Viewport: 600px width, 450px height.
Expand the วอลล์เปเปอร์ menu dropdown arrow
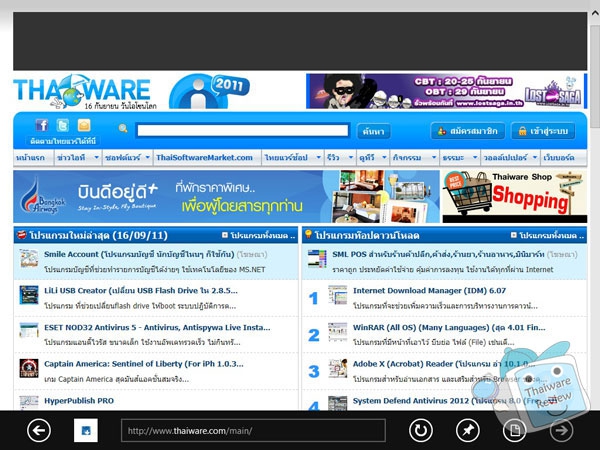click(x=535, y=157)
